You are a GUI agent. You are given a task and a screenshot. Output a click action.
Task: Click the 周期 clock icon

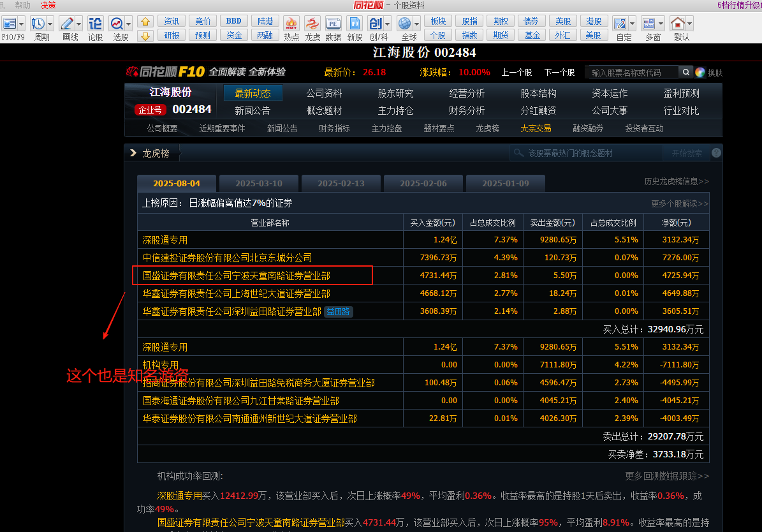pos(38,24)
